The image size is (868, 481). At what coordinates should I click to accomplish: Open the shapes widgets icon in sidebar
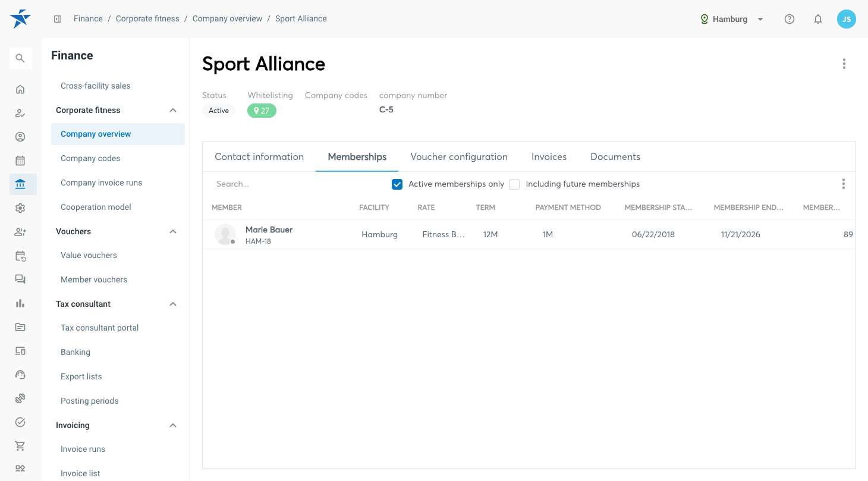point(20,469)
